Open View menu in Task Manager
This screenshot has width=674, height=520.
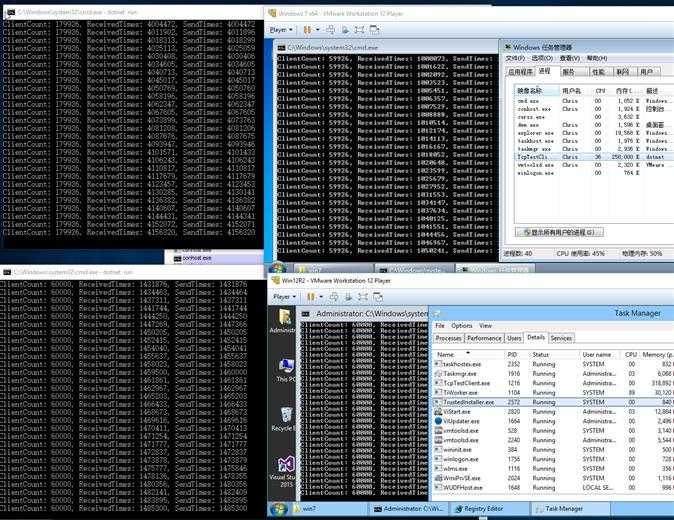click(x=485, y=326)
